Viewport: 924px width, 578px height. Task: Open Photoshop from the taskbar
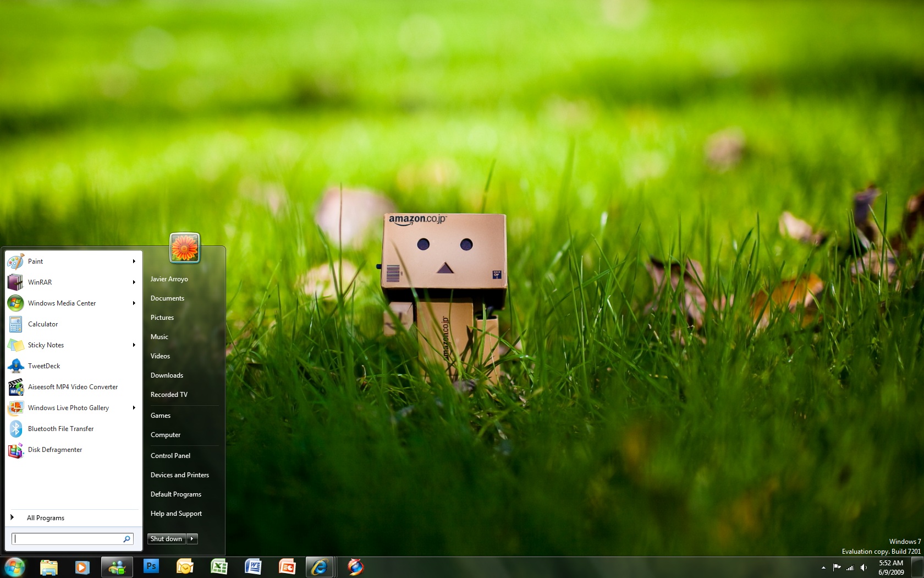(x=151, y=566)
